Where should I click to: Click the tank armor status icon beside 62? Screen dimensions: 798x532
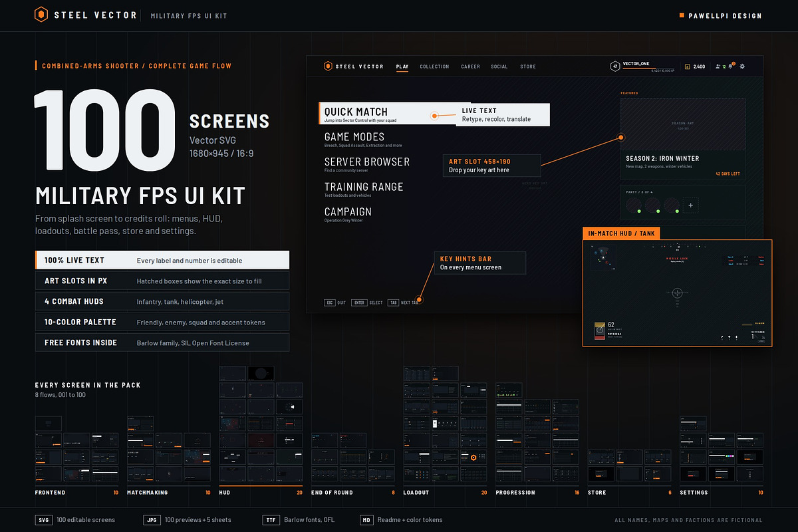pyautogui.click(x=600, y=331)
